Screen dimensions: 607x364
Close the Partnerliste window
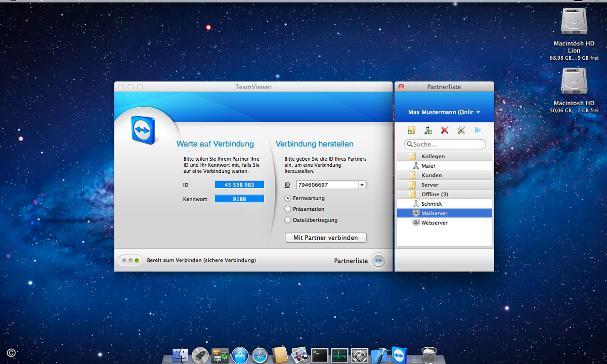(402, 87)
